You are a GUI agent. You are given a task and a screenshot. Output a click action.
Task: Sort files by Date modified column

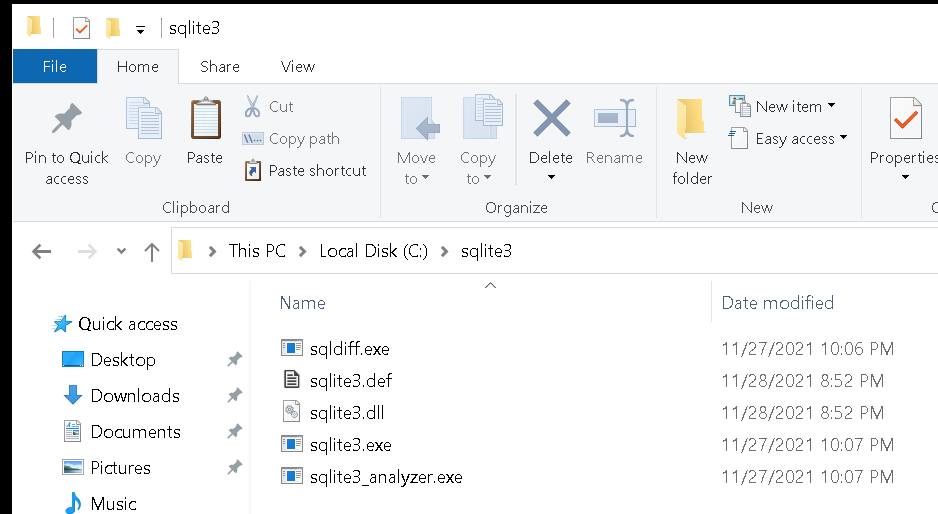point(777,303)
